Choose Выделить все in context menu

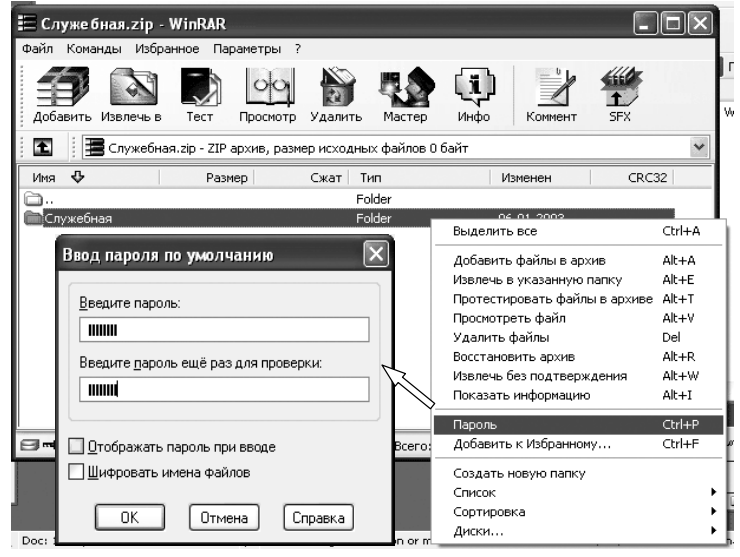579,231
